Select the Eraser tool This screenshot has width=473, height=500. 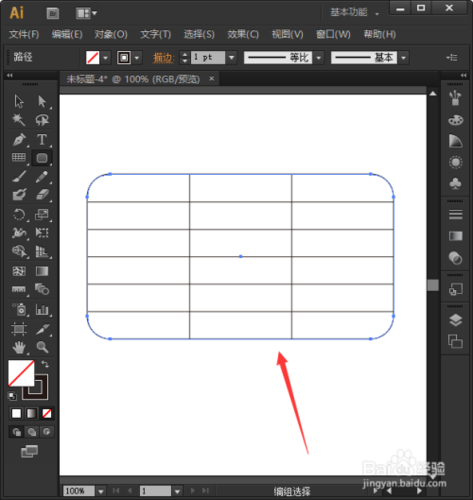(42, 194)
